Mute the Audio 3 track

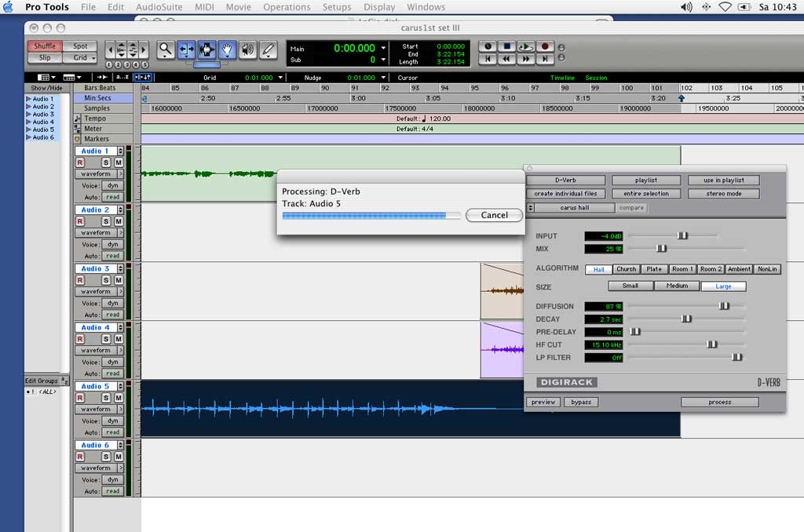119,280
